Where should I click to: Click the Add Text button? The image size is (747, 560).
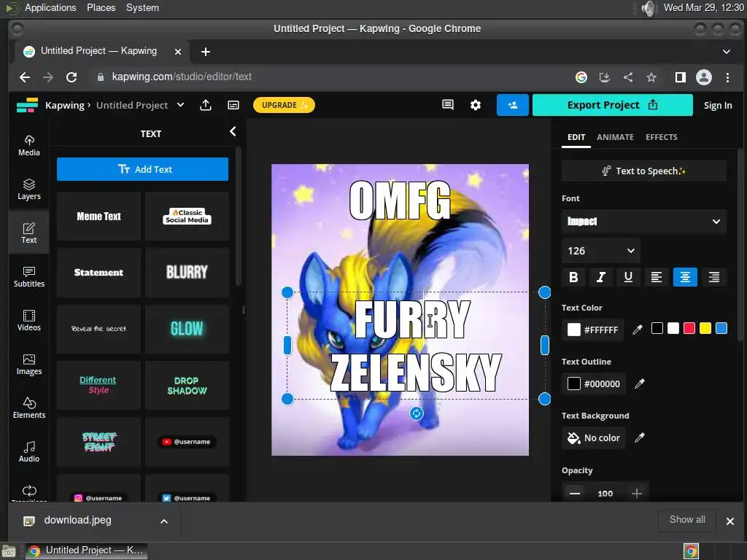tap(142, 169)
